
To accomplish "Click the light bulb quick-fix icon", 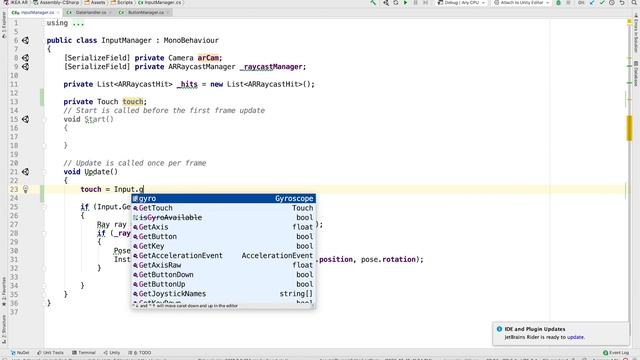I will point(25,189).
